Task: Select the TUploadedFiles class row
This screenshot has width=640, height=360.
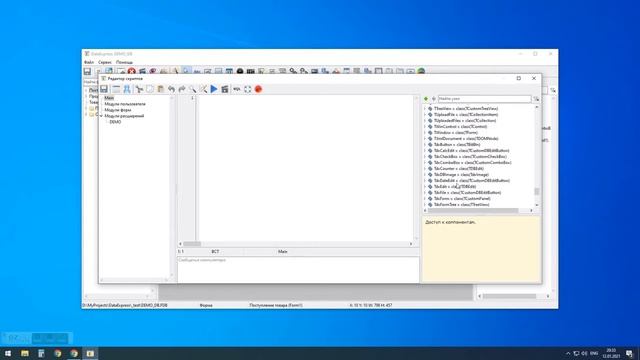Action: [464, 121]
